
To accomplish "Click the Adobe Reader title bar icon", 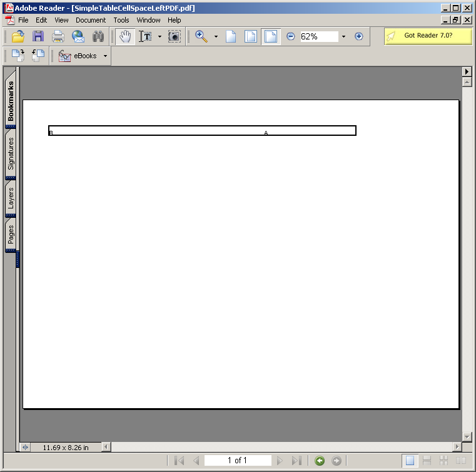I will click(9, 8).
